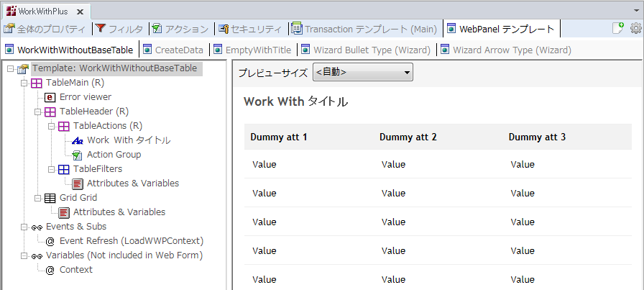Click the Dummy att 2 column header
This screenshot has height=290, width=644.
point(408,137)
